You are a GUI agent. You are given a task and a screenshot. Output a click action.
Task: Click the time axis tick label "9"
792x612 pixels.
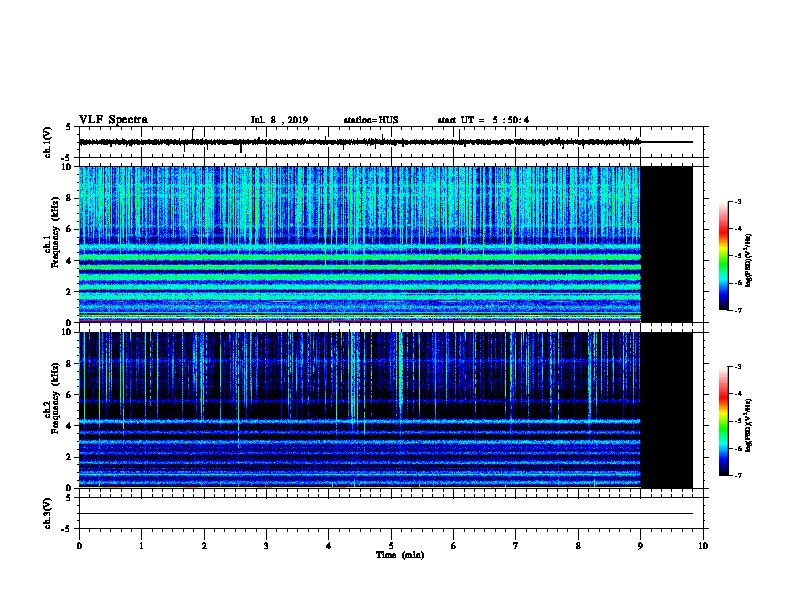click(x=640, y=545)
